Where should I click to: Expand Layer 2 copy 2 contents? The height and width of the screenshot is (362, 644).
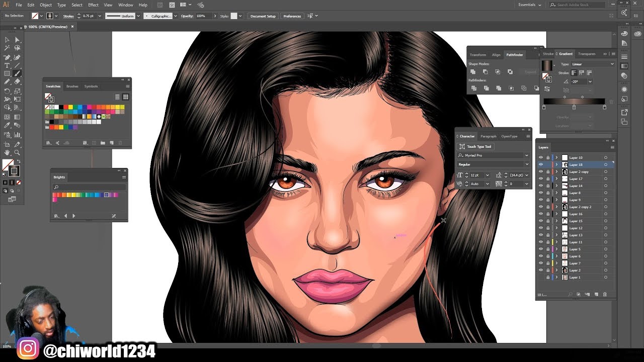coord(556,207)
